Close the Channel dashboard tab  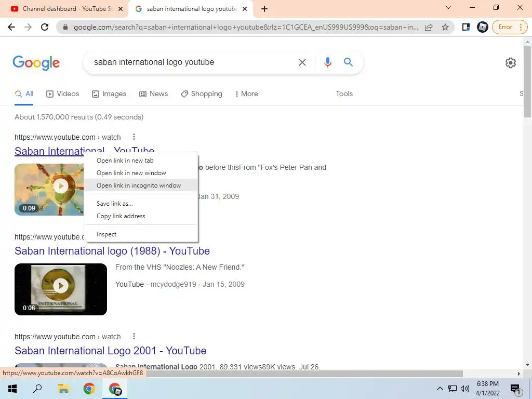[121, 9]
